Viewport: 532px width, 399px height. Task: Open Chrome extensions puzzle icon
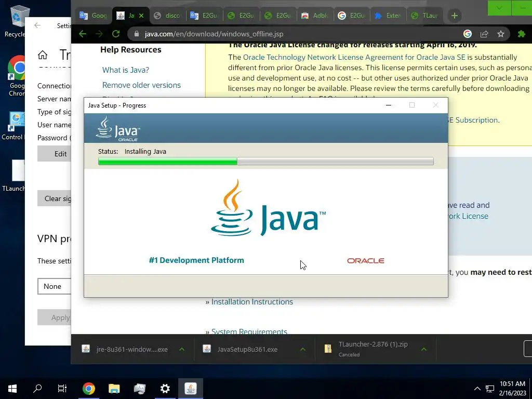[x=522, y=34]
